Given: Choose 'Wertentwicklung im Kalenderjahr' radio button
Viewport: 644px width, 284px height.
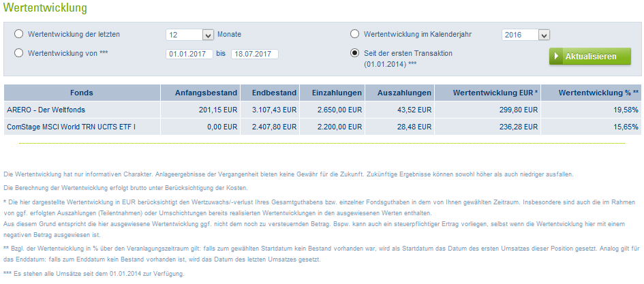Looking at the screenshot, I should click(x=354, y=34).
